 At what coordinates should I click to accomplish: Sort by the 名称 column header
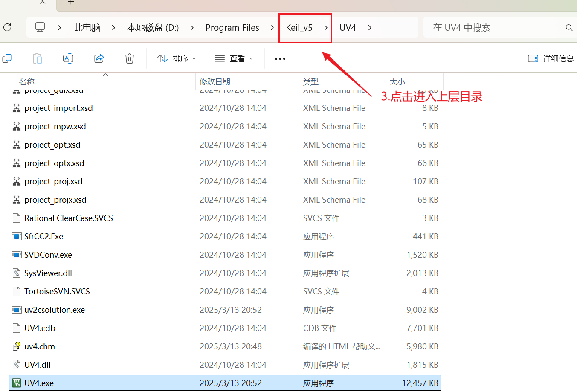[27, 81]
